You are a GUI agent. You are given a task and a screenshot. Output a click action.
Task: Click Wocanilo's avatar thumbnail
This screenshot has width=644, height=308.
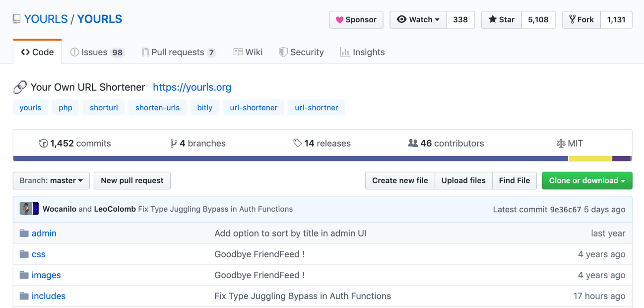click(x=26, y=209)
